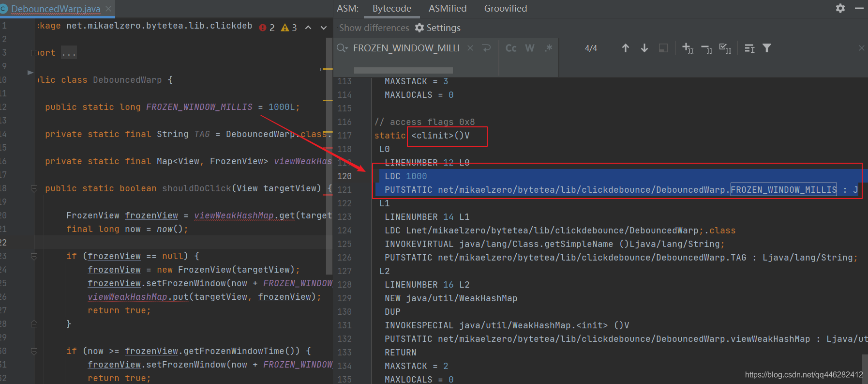This screenshot has height=384, width=868.
Task: Open the search filter options
Action: point(767,48)
